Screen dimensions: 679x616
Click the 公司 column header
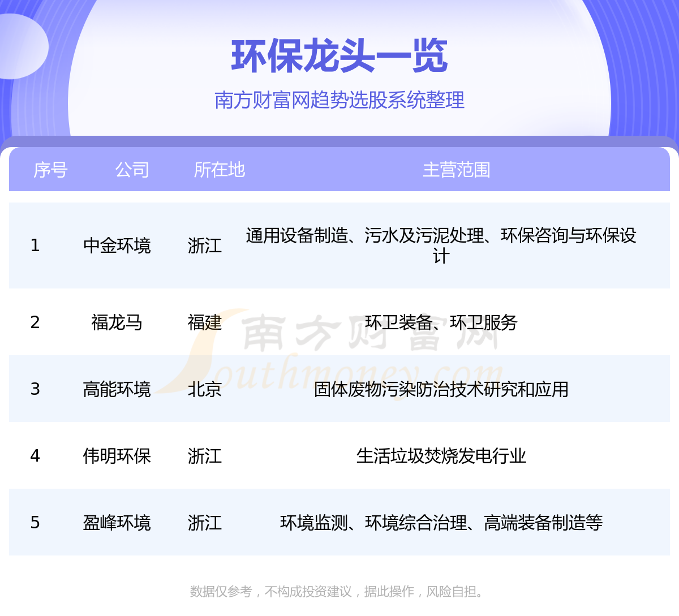click(132, 170)
